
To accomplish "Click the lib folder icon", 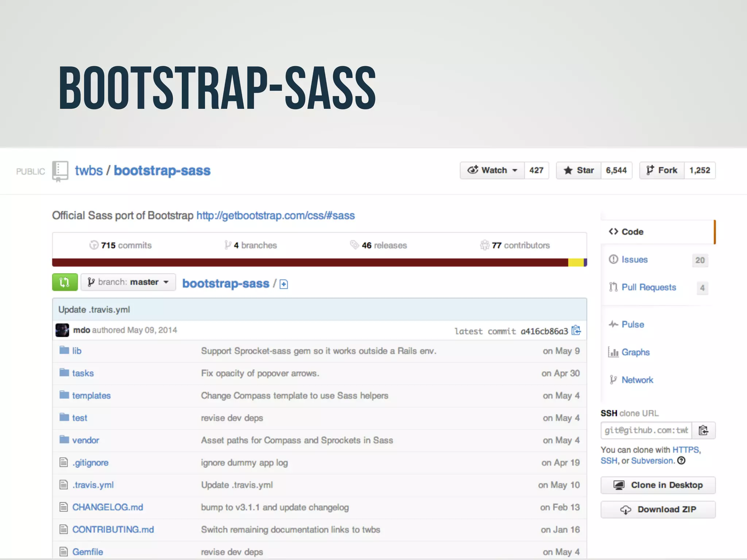I will [64, 350].
